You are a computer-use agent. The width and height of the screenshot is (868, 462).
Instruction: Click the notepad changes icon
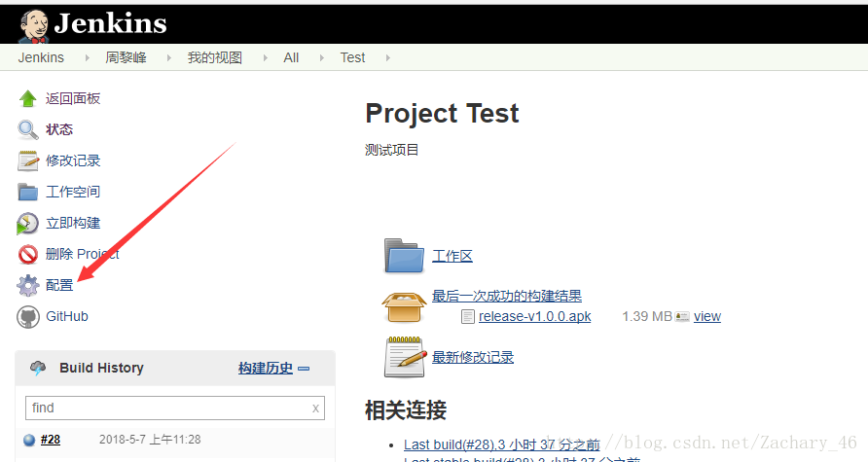coord(27,161)
